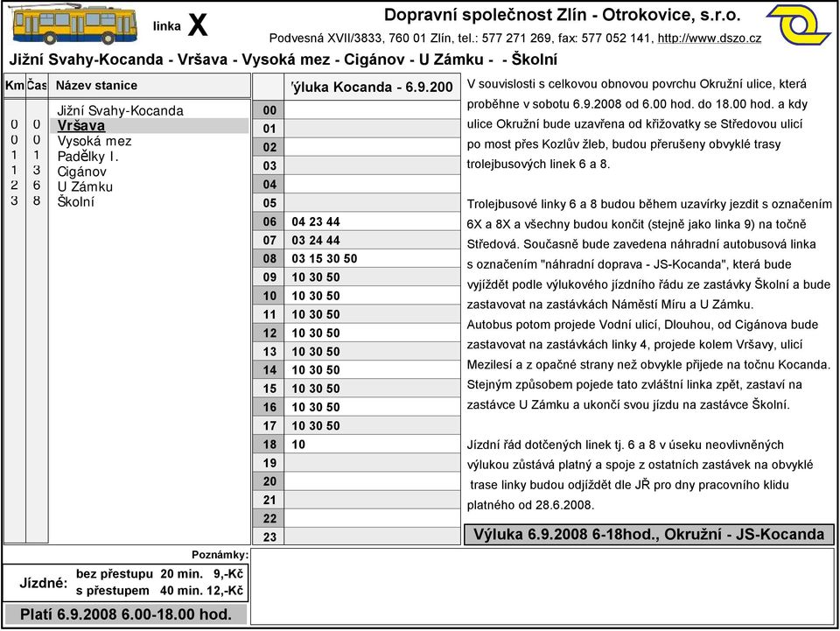Click the 'Čas' column header
Image resolution: width=840 pixels, height=631 pixels.
37,86
